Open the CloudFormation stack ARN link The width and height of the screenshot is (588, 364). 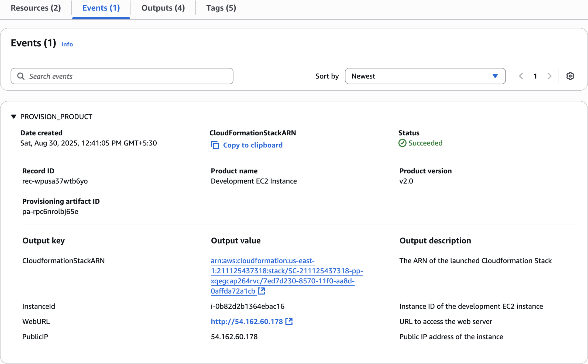point(286,271)
